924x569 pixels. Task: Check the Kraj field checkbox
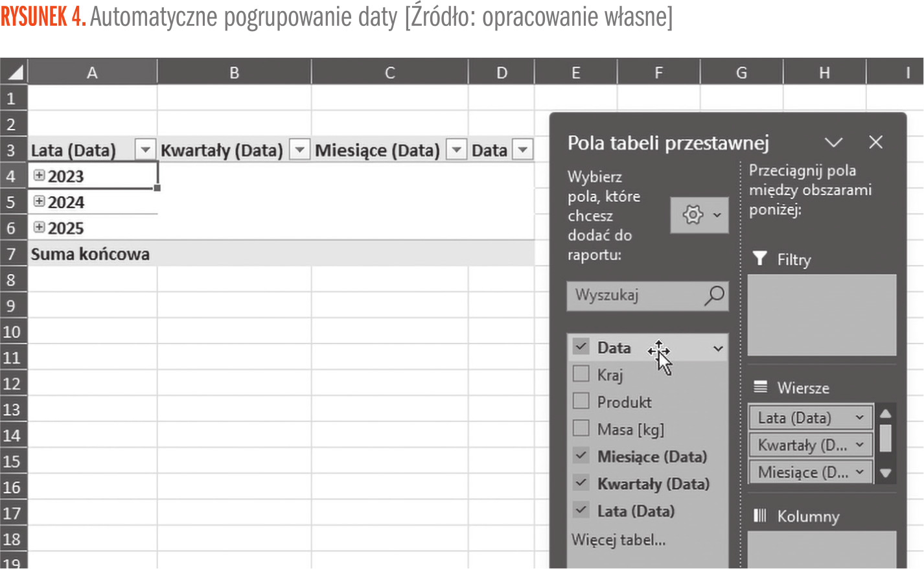581,374
